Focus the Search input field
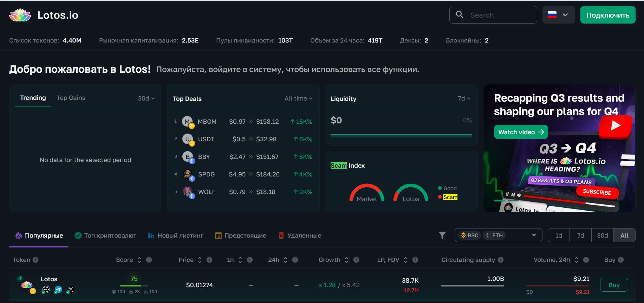 pos(493,15)
